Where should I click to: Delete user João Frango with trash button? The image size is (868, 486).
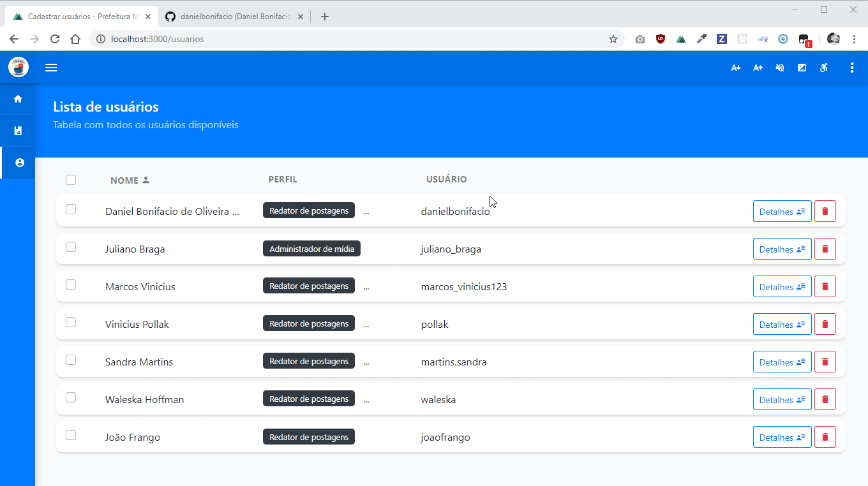pyautogui.click(x=825, y=437)
